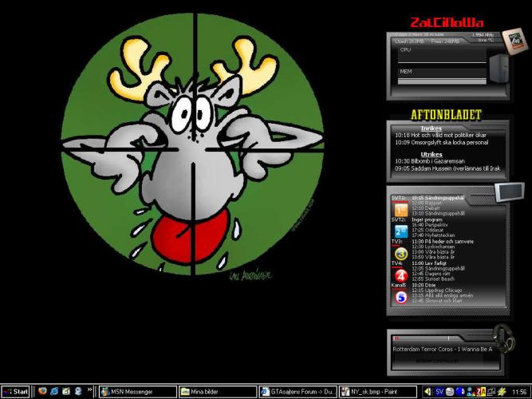Screen dimensions: 532x399
Task: Select TV3 listing 'På heder och samvete'
Action: [443, 242]
